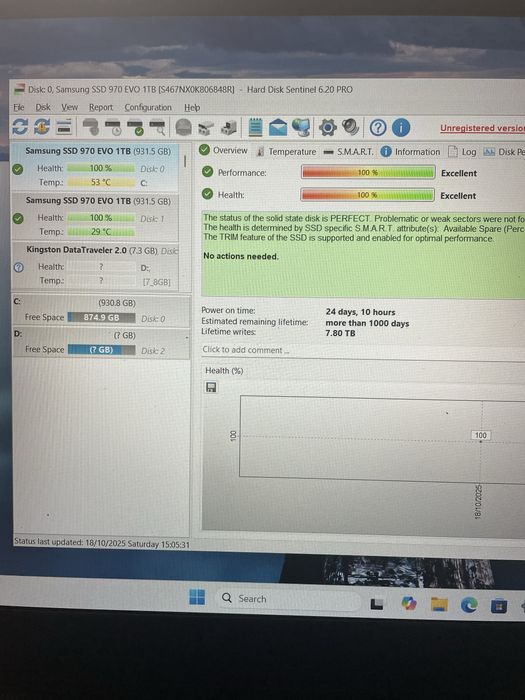The height and width of the screenshot is (700, 525).
Task: Click the 'more than 1000 days' lifetime value
Action: pyautogui.click(x=367, y=323)
